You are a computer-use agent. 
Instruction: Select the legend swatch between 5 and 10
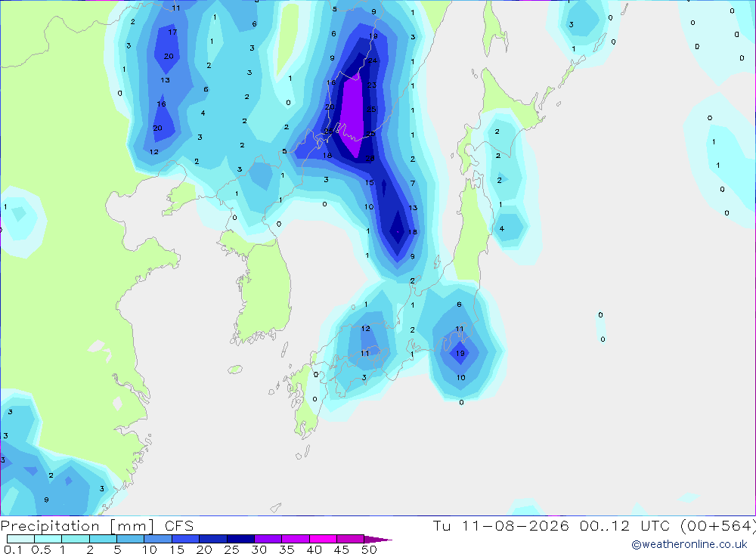(130, 539)
